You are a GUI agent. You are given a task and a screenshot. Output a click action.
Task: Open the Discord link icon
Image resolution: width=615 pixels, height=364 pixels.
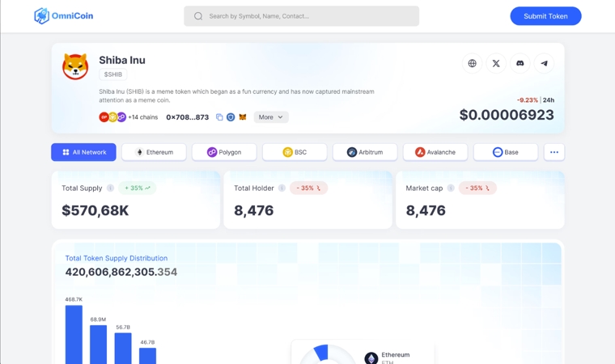(520, 63)
